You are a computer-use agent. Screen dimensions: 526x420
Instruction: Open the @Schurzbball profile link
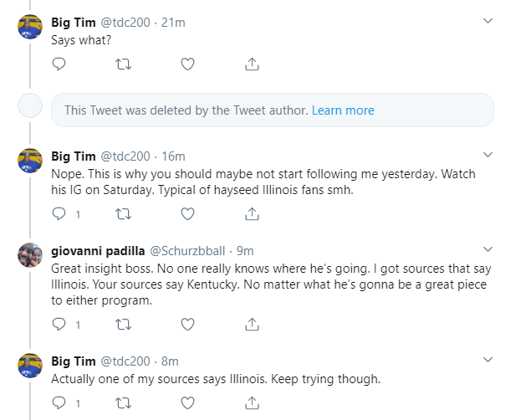tap(190, 250)
